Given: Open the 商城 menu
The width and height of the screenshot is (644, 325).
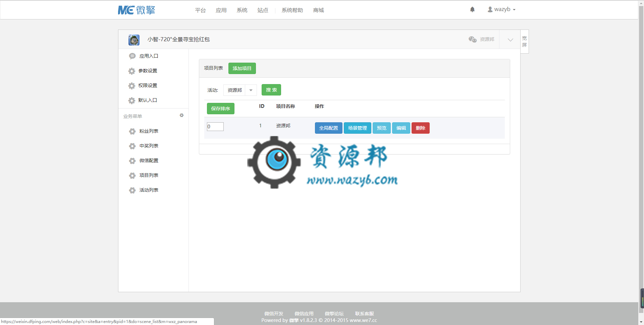Looking at the screenshot, I should pos(318,10).
